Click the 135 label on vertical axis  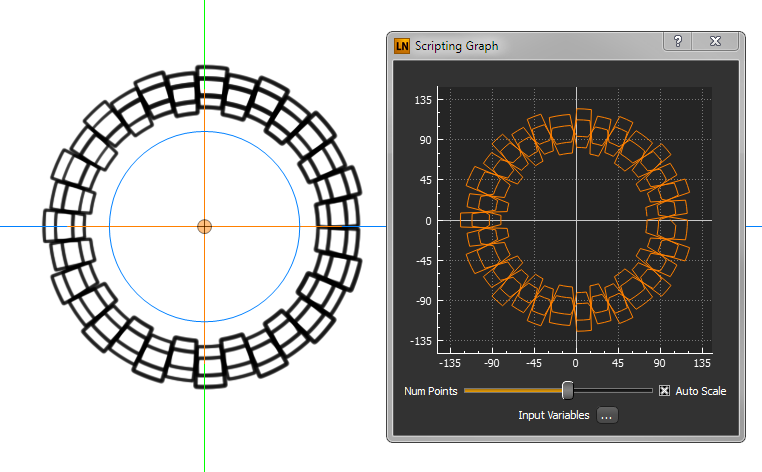(423, 101)
